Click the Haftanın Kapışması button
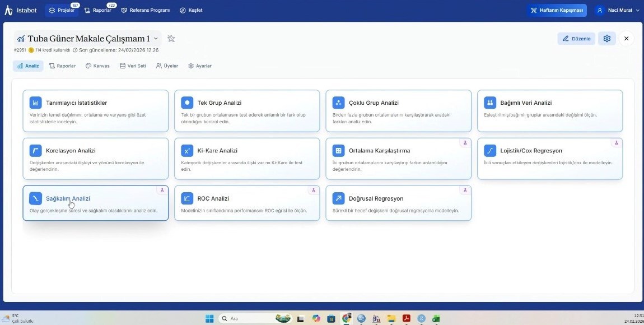Viewport: 644px width, 325px height. [x=556, y=10]
